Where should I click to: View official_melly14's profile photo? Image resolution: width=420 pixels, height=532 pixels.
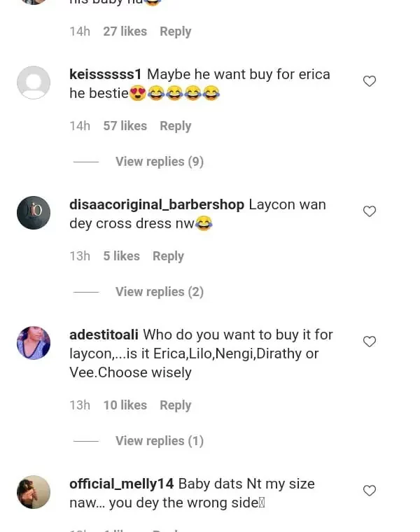[34, 492]
